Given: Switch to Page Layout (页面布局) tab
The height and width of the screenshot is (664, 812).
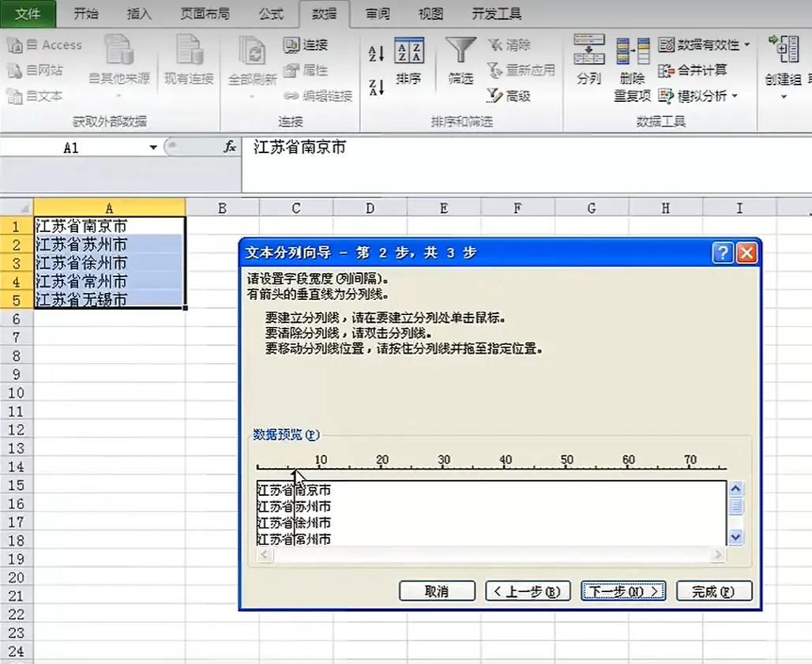Looking at the screenshot, I should pyautogui.click(x=205, y=14).
